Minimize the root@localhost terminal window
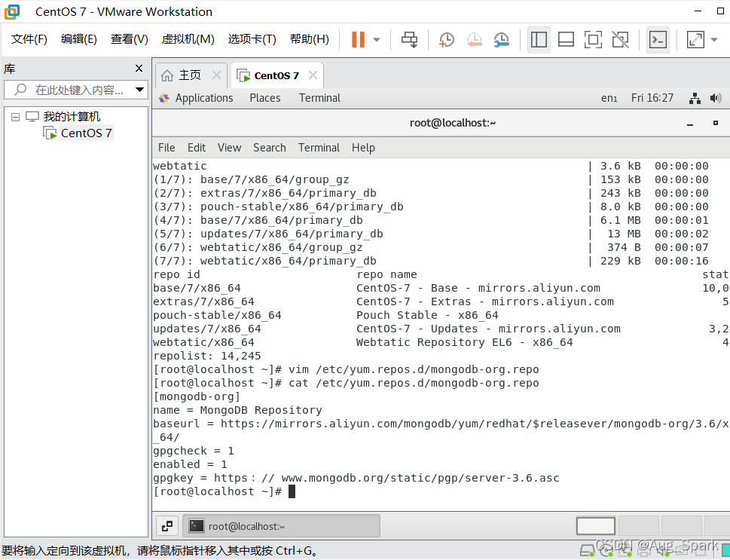This screenshot has height=560, width=730. 690,124
